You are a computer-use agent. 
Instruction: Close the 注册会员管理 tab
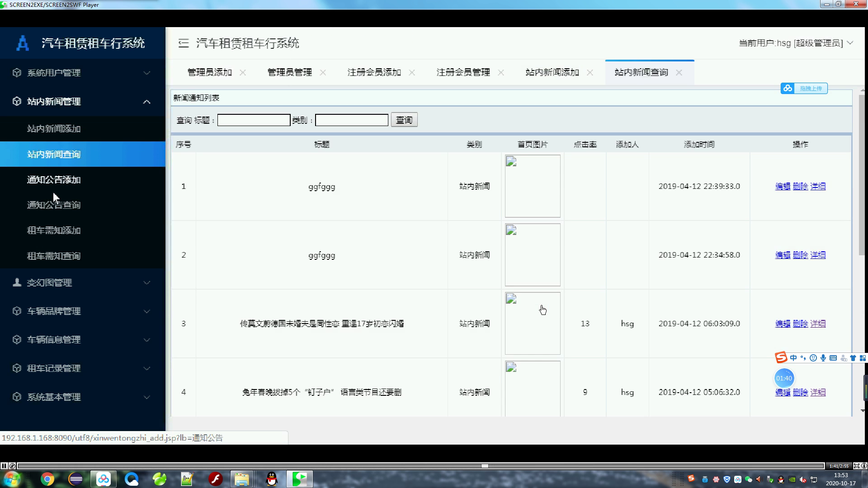point(501,72)
